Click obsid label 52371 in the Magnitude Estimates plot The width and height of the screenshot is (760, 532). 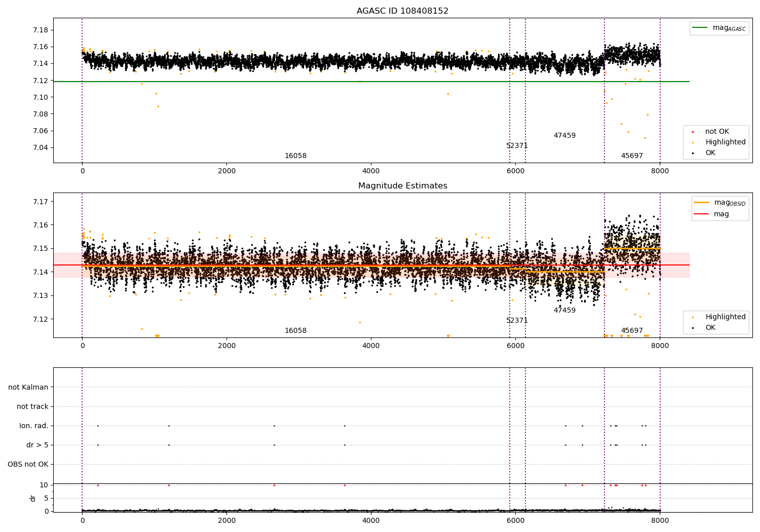pos(517,320)
